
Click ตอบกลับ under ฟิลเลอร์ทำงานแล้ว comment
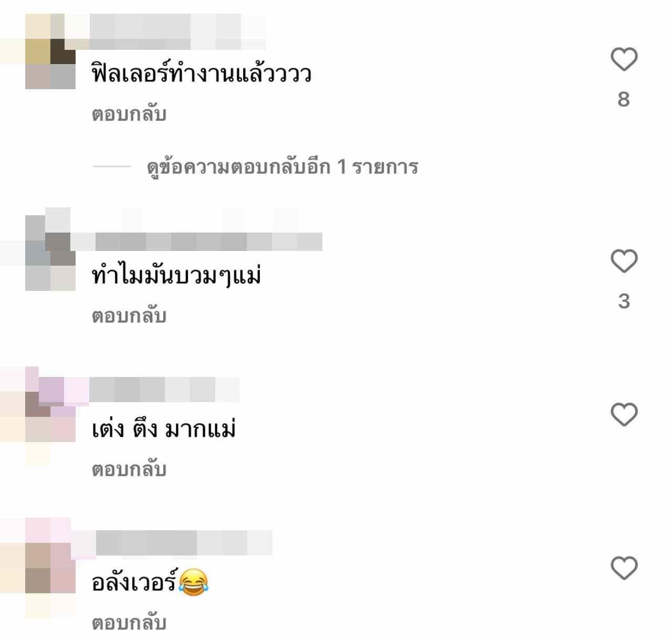tap(129, 114)
